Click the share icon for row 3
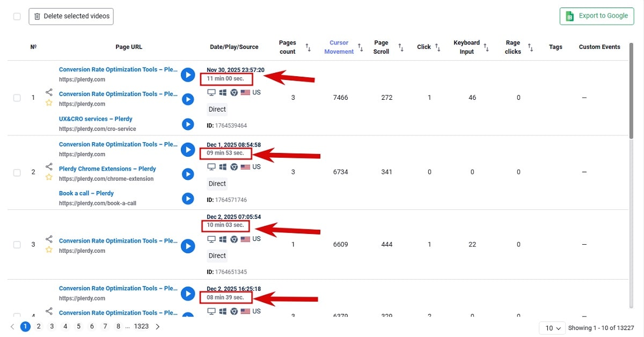Viewport: 644px width, 337px height. tap(49, 239)
